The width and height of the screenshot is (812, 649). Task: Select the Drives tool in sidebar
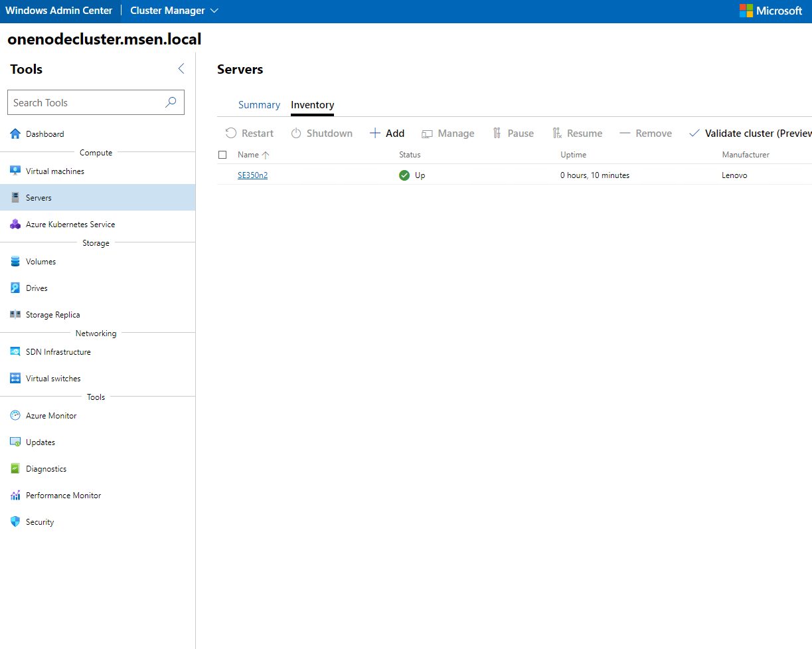37,288
